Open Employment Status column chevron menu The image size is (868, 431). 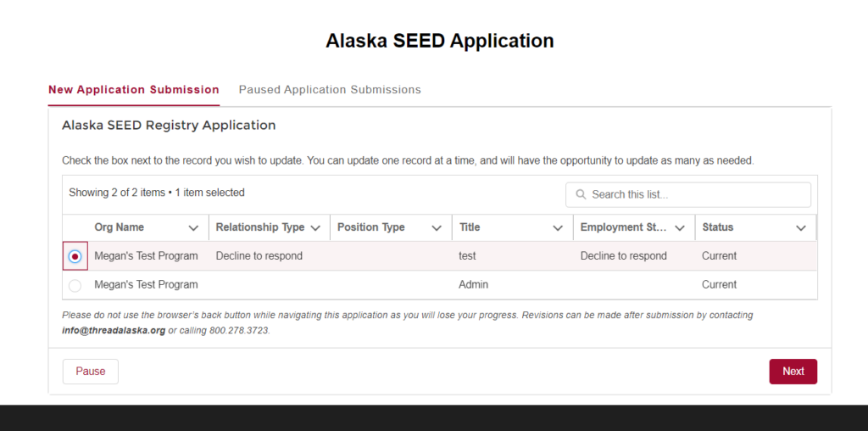(x=680, y=227)
